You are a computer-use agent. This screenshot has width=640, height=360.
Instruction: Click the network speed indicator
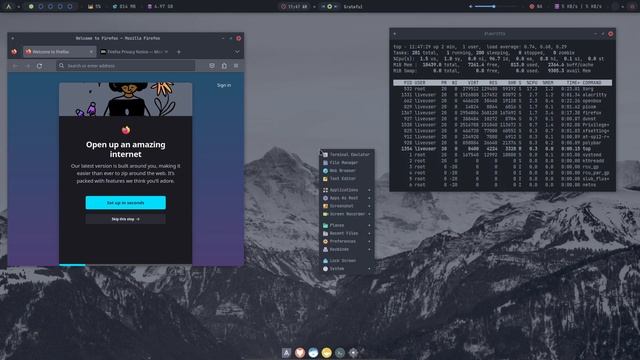pyautogui.click(x=578, y=7)
